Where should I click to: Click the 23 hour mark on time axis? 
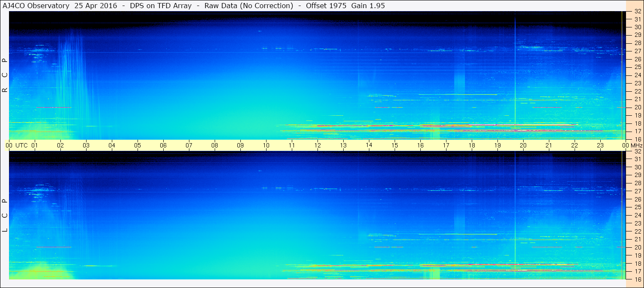pos(600,145)
